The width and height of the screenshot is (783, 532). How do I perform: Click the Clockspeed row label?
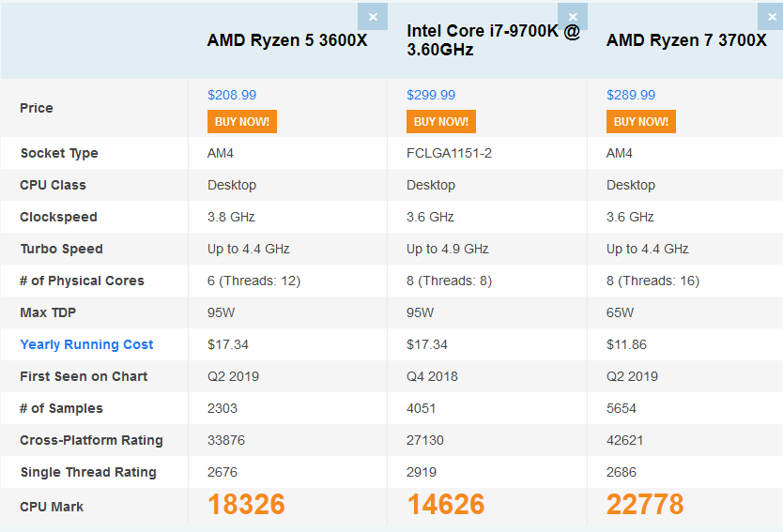[x=58, y=217]
